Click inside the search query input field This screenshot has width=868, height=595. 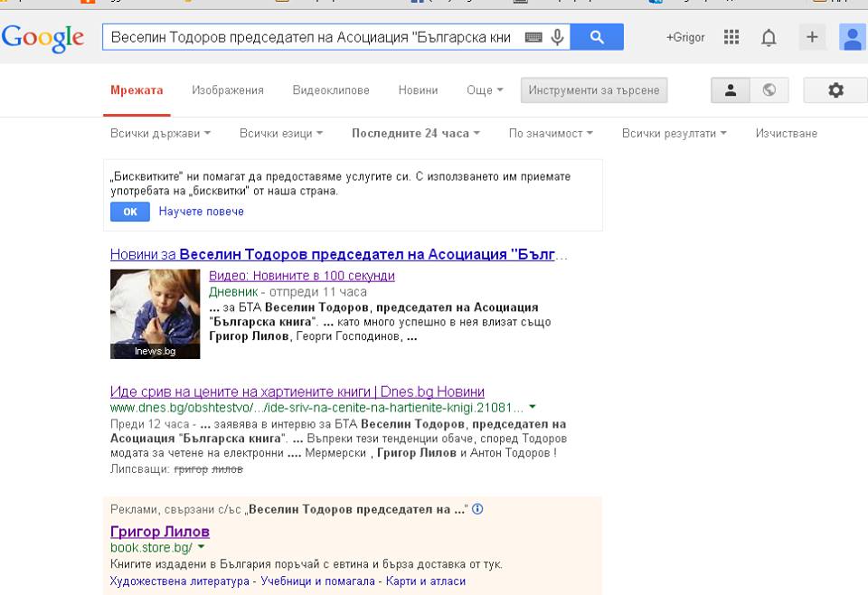pos(307,37)
